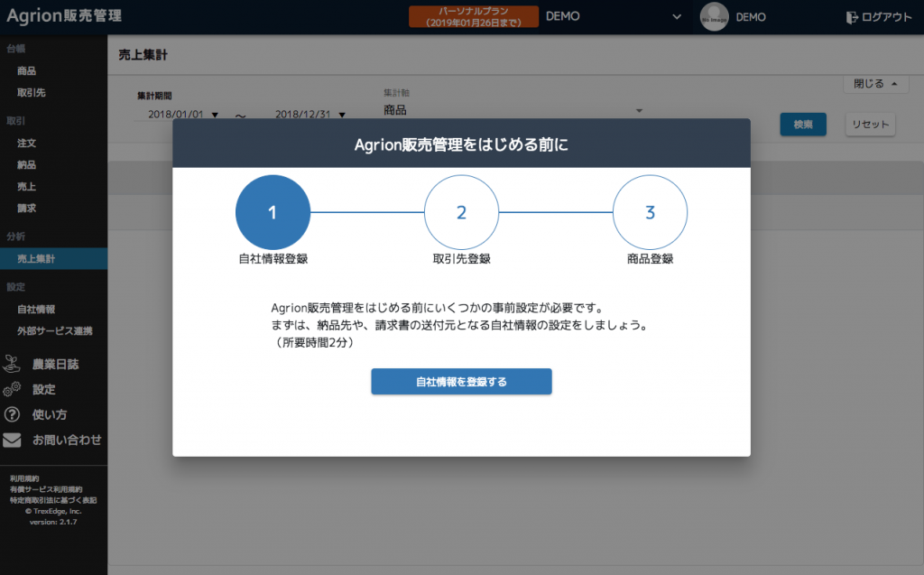
Task: Click the 有償サービス利用規約 footer link
Action: (46, 489)
